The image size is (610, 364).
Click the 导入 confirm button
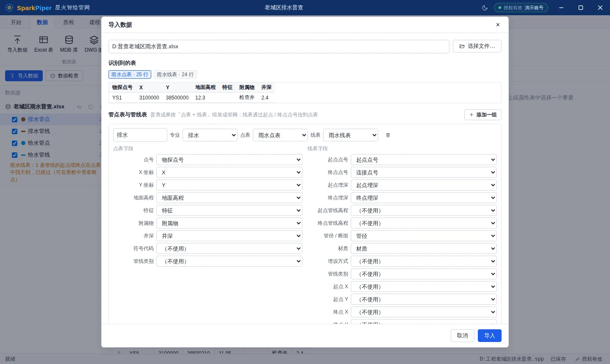pyautogui.click(x=490, y=336)
